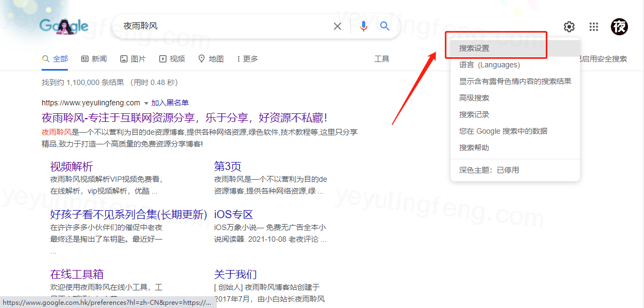
Task: Open 高级搜索 from the menu
Action: [x=515, y=98]
